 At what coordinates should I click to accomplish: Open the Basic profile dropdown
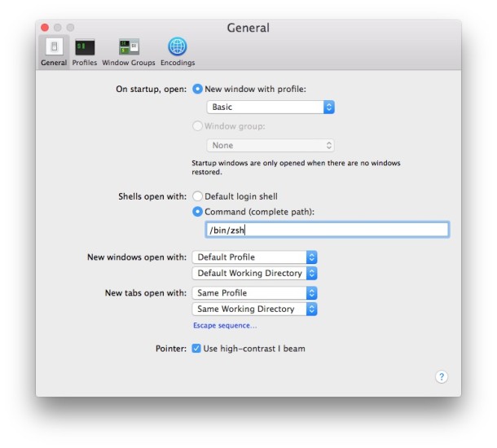(270, 107)
